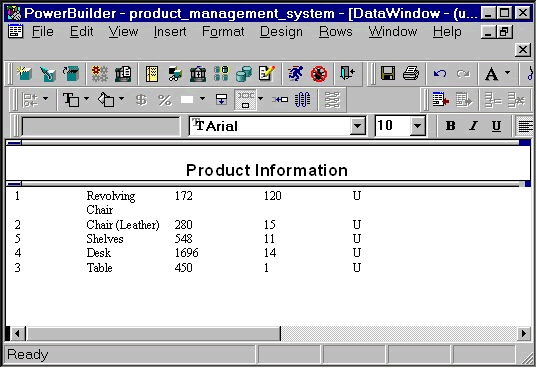The image size is (537, 368).
Task: Open the Format menu
Action: tap(223, 32)
